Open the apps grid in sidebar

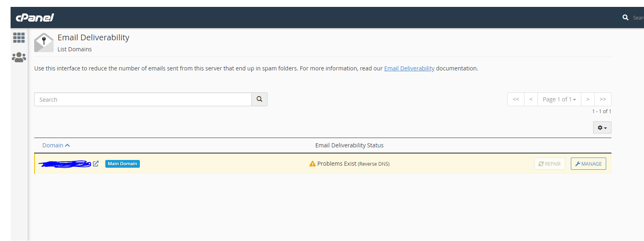pyautogui.click(x=19, y=38)
